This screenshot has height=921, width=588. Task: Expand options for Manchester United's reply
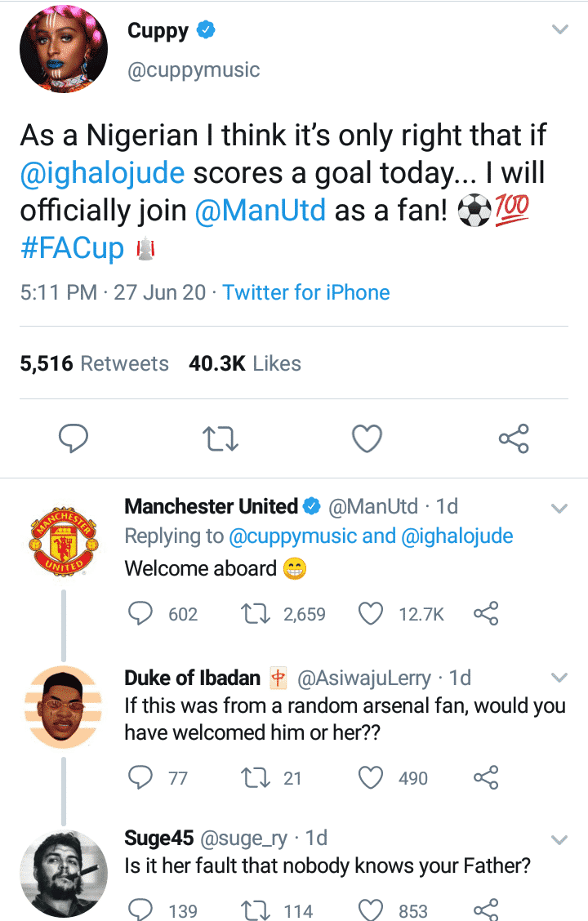pyautogui.click(x=559, y=508)
